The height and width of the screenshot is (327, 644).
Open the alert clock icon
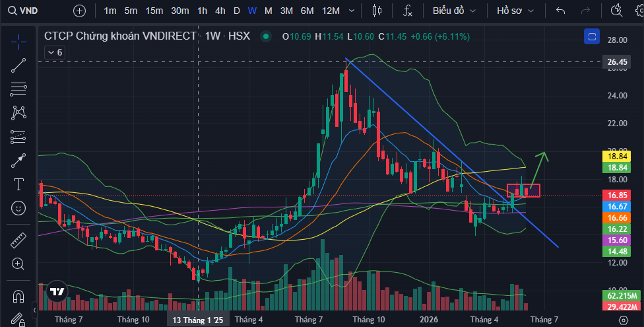[616, 11]
